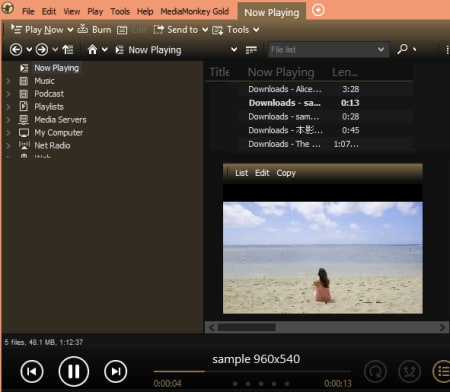Click the beach video preview

[323, 258]
